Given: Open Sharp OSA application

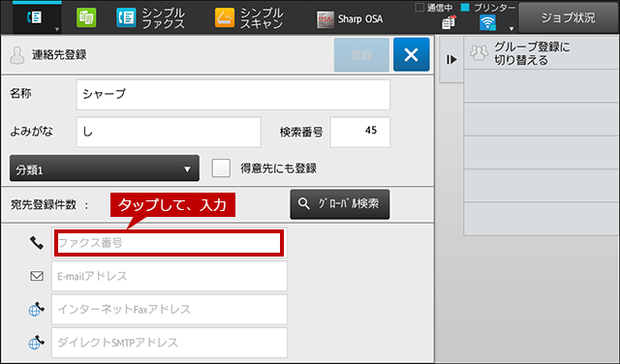Looking at the screenshot, I should click(350, 19).
